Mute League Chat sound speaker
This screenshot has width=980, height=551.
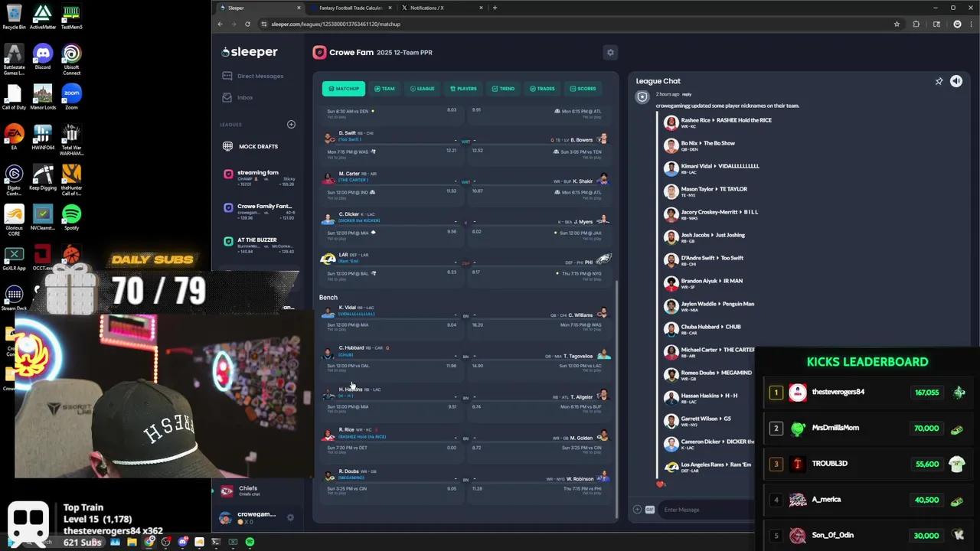956,81
